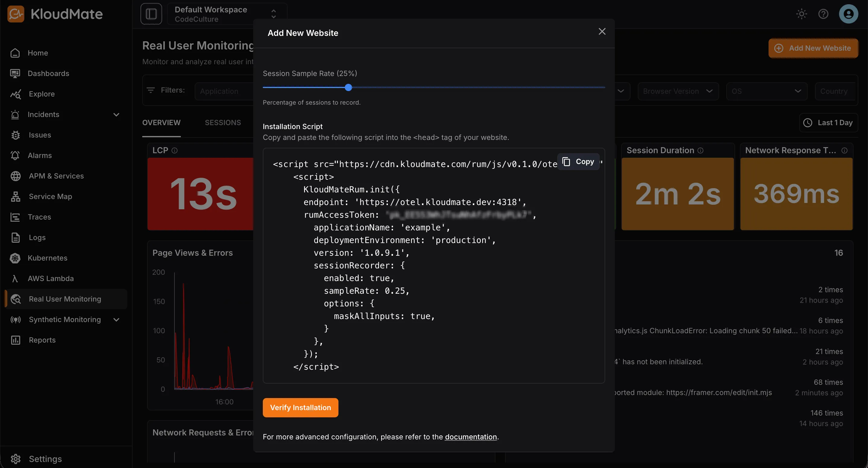
Task: Go to Explore via its icon
Action: coord(15,94)
